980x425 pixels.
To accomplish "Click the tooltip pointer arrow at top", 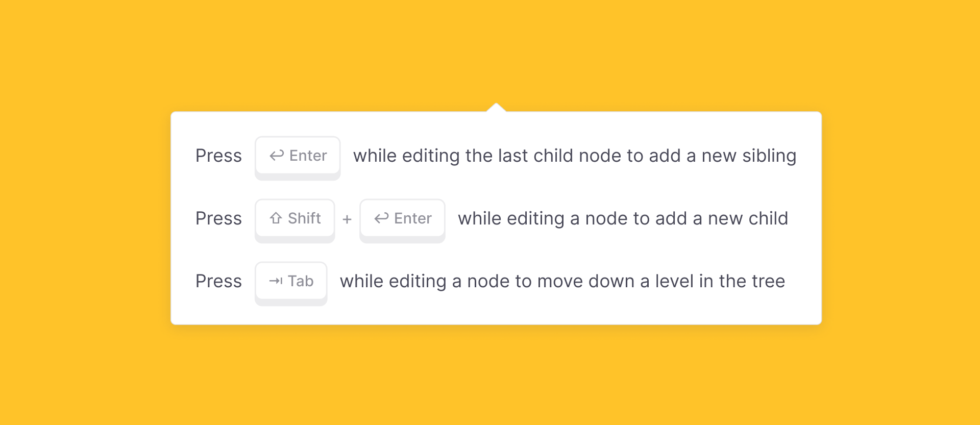I will (496, 107).
